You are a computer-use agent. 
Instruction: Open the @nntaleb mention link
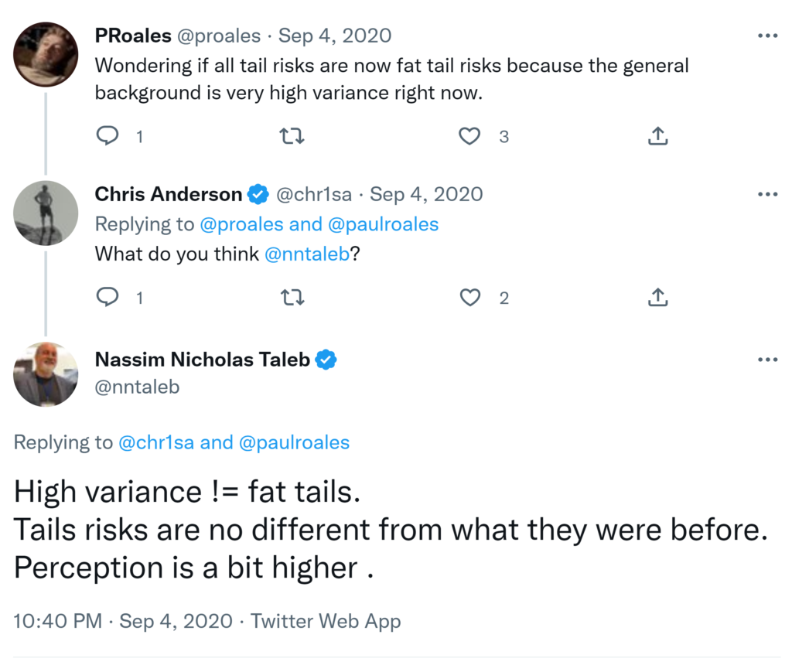click(x=307, y=254)
